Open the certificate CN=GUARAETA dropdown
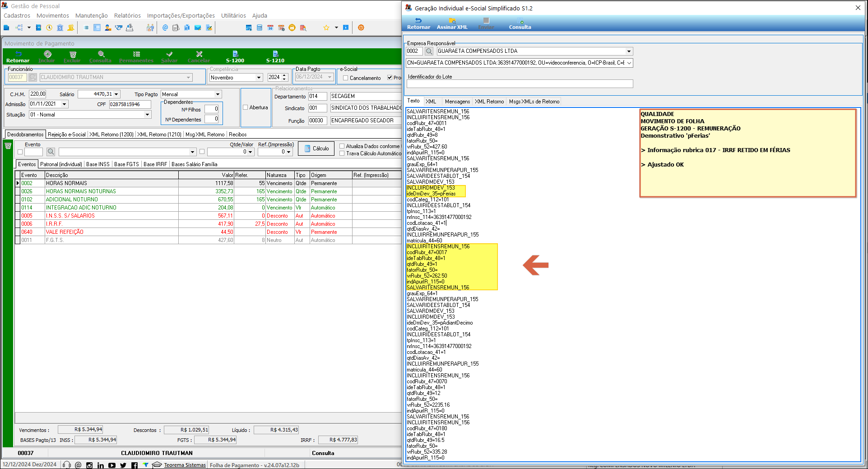 tap(629, 63)
